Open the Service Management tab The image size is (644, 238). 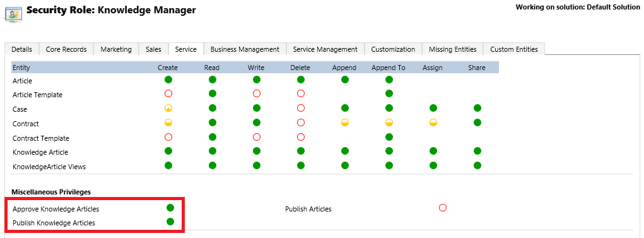click(325, 49)
